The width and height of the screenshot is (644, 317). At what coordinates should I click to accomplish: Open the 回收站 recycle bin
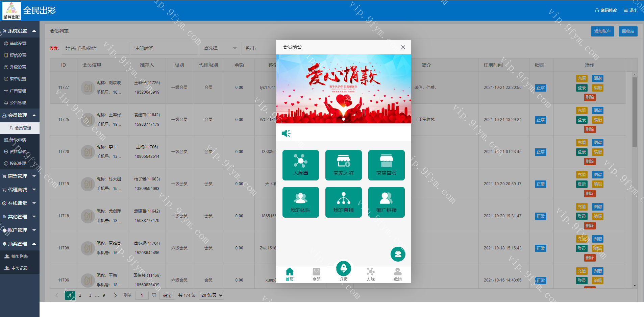coord(628,31)
